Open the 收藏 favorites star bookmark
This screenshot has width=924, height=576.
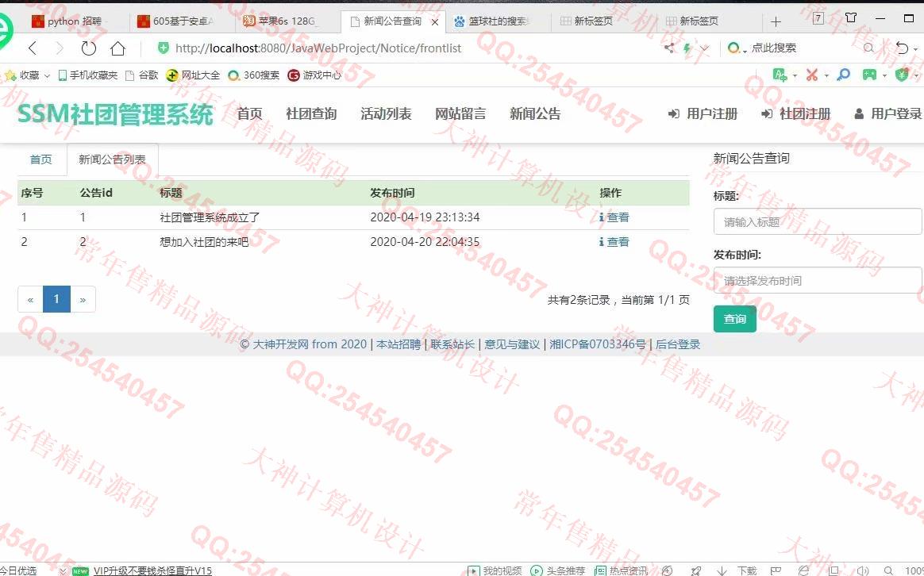pyautogui.click(x=21, y=75)
